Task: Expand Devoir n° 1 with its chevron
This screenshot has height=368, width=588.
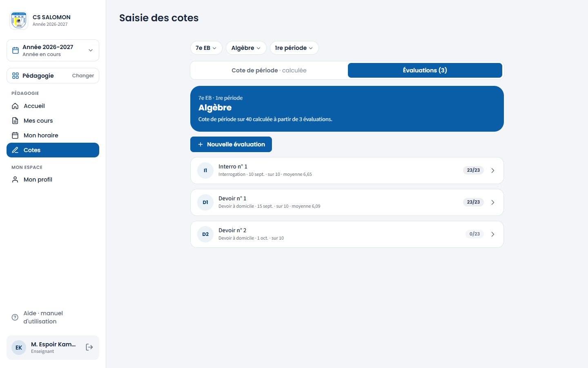Action: click(x=493, y=202)
